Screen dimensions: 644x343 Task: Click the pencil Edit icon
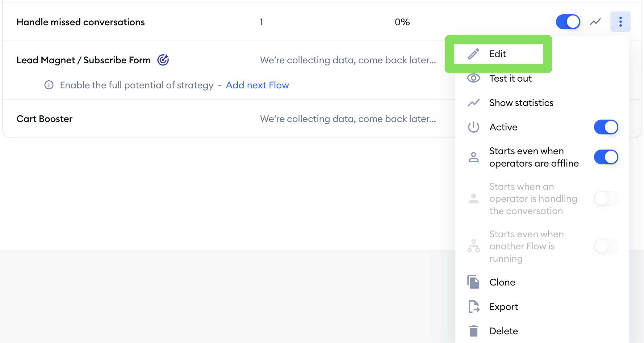(x=474, y=54)
